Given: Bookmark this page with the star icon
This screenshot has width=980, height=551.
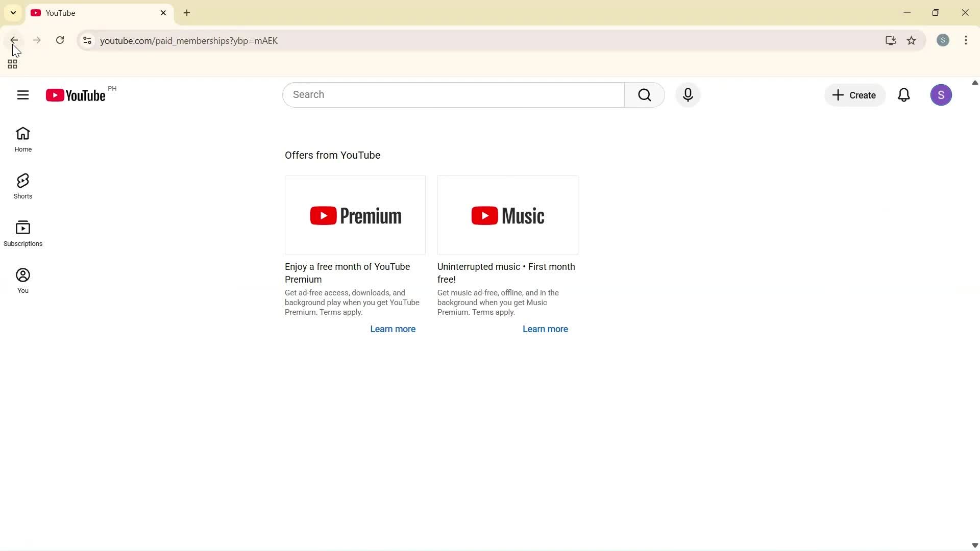Looking at the screenshot, I should coord(912,40).
